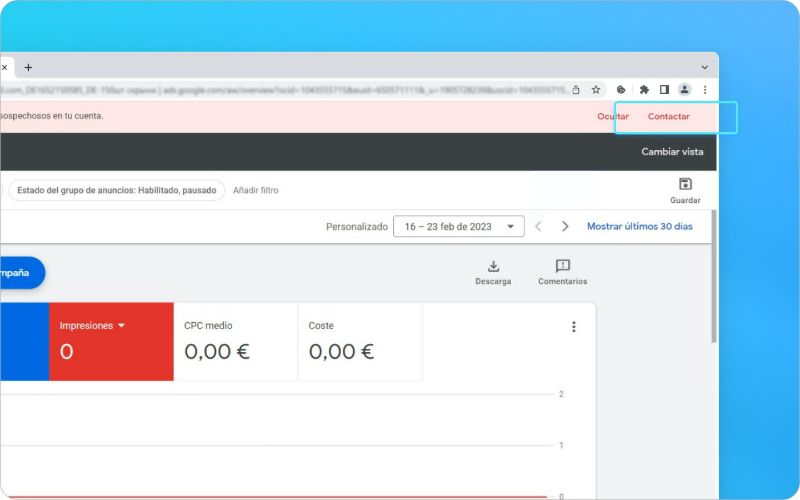Toggle the browser side panel icon
The height and width of the screenshot is (500, 800).
coord(664,89)
